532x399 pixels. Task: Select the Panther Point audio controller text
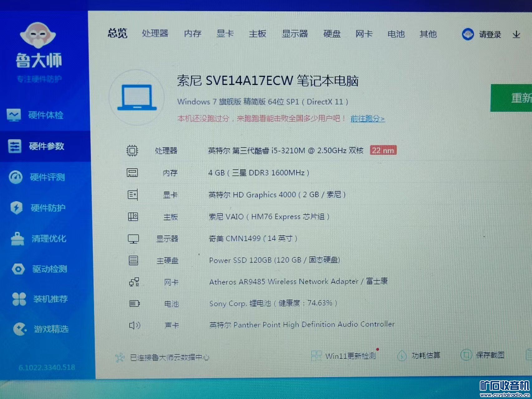[x=302, y=324]
